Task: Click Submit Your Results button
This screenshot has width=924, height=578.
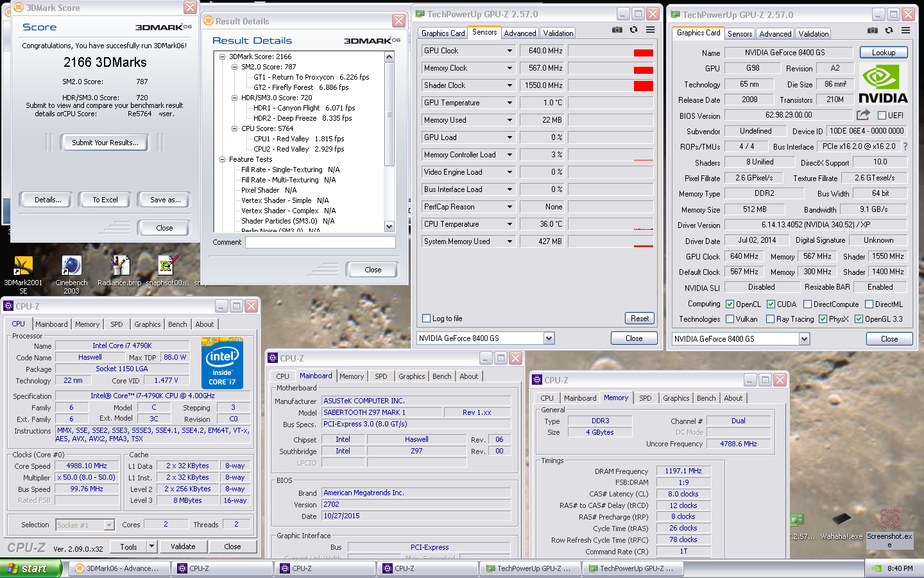Action: pyautogui.click(x=105, y=143)
